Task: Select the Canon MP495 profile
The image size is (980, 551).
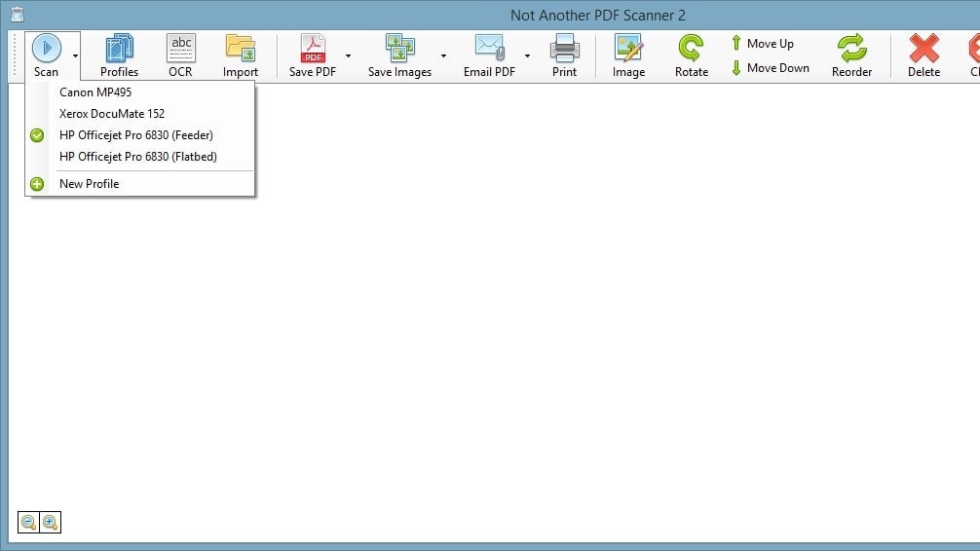Action: click(x=140, y=92)
